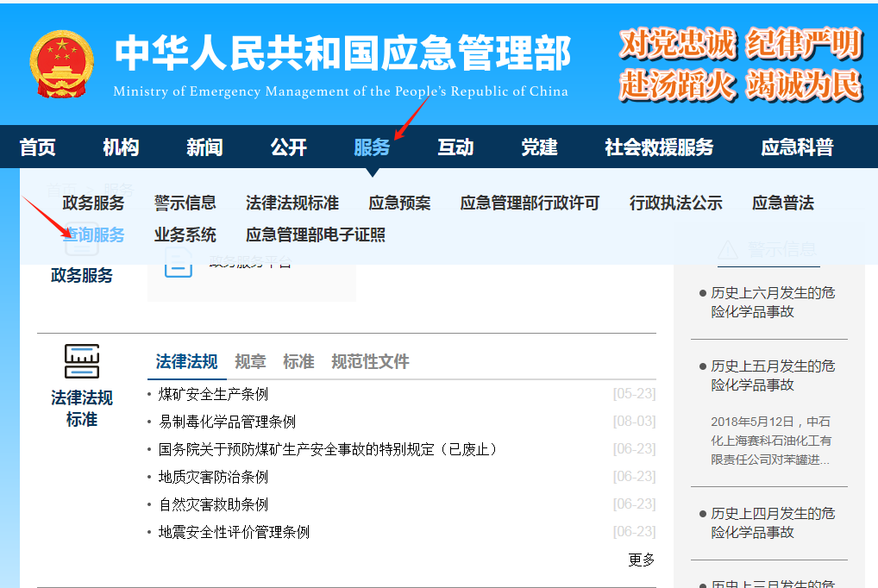Open the 煤矿安全生产条例 article

coord(213,394)
